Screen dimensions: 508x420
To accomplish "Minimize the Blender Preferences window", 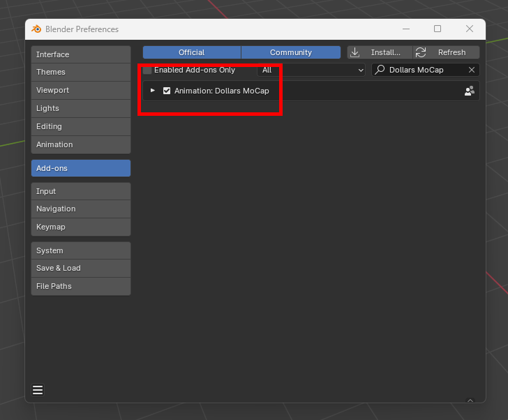I will coord(406,29).
